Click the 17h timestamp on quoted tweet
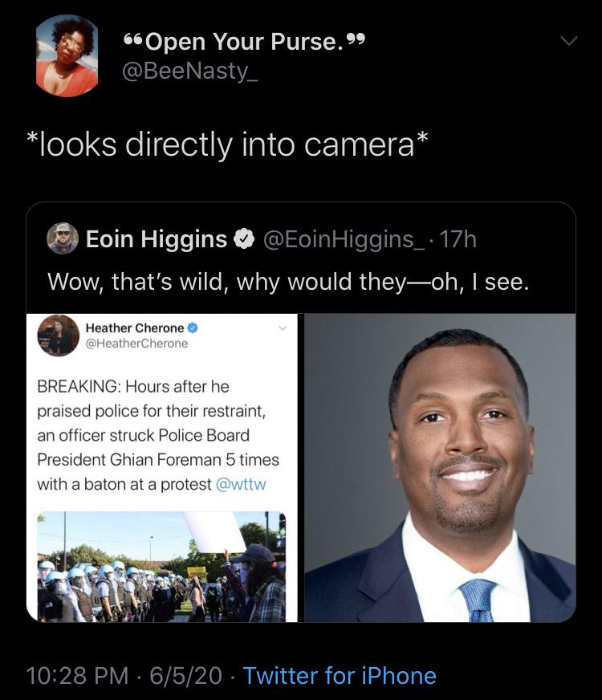The width and height of the screenshot is (602, 700). [x=461, y=238]
